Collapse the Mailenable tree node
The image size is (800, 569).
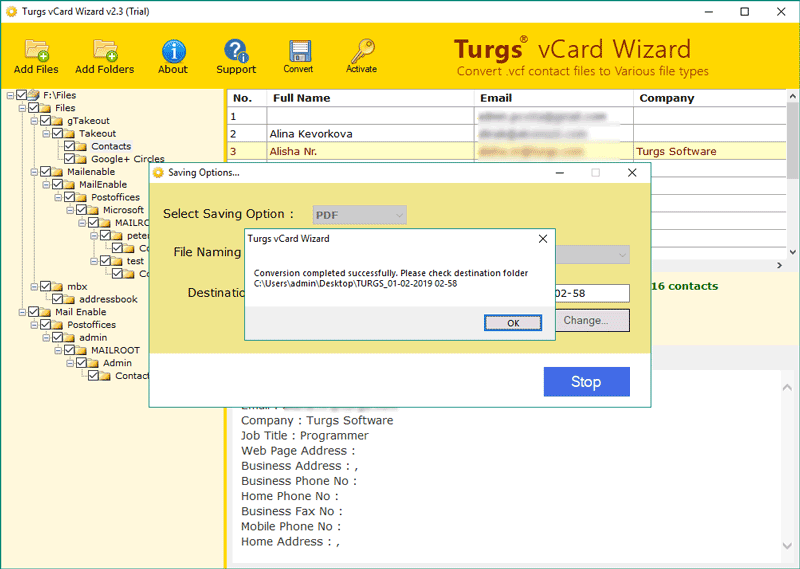click(x=34, y=172)
